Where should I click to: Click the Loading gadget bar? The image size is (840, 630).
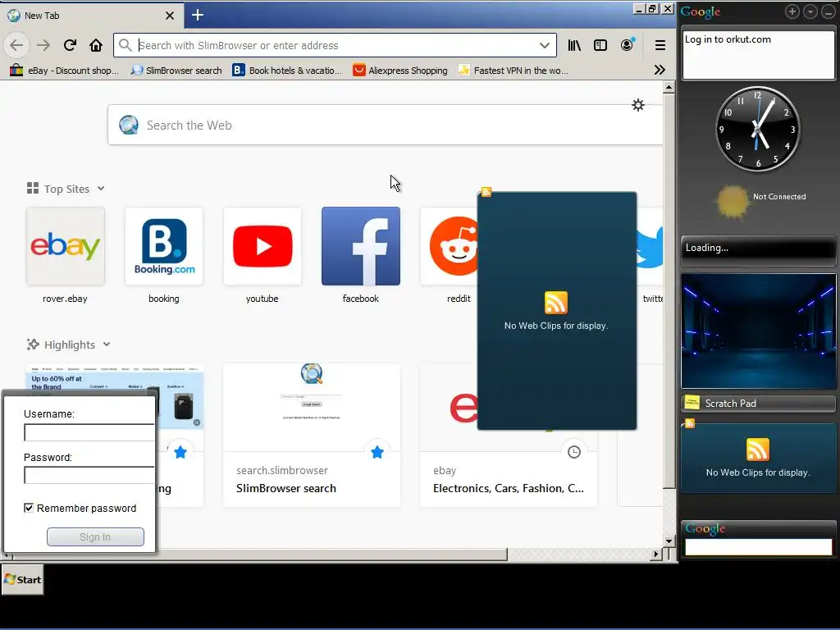click(x=759, y=249)
